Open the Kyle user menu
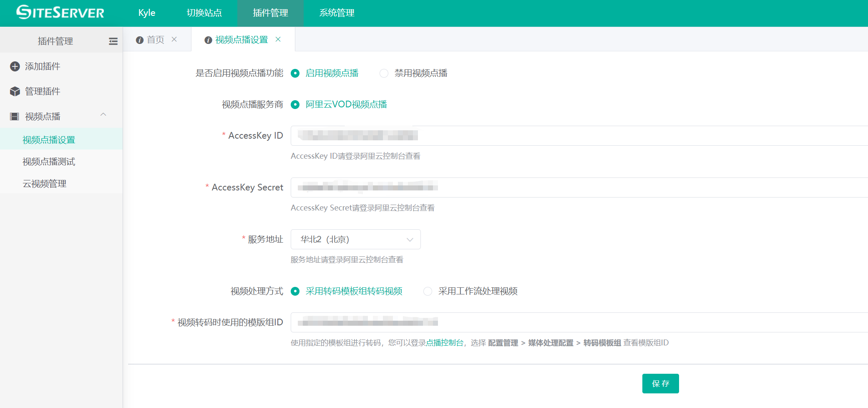 coord(147,13)
